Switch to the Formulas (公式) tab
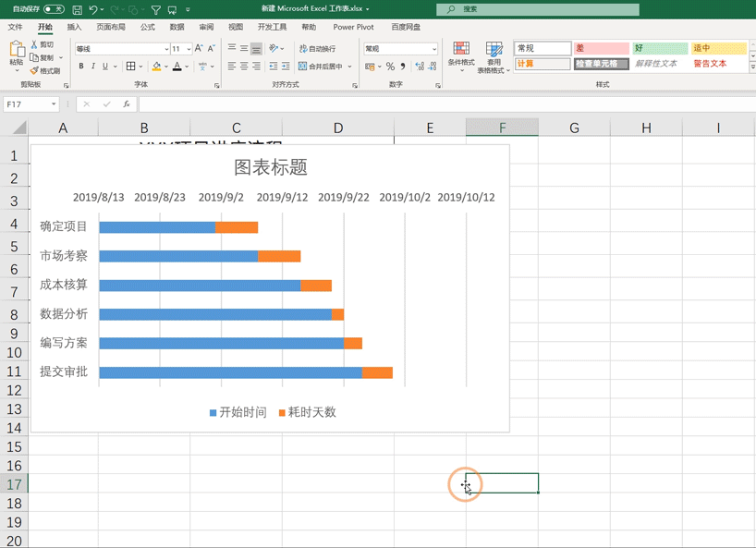The width and height of the screenshot is (756, 548). tap(148, 27)
